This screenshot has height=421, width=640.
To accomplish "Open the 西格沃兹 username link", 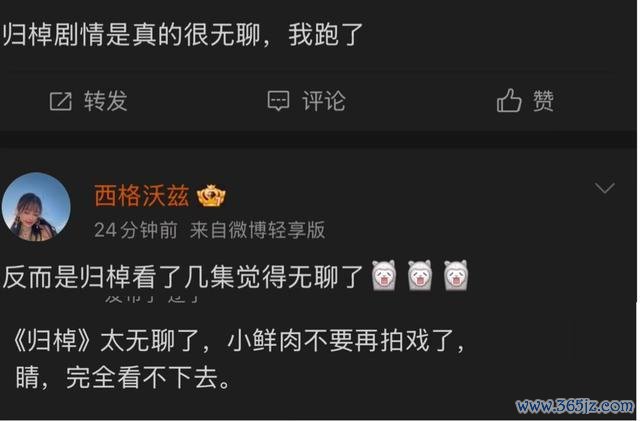I will click(142, 196).
